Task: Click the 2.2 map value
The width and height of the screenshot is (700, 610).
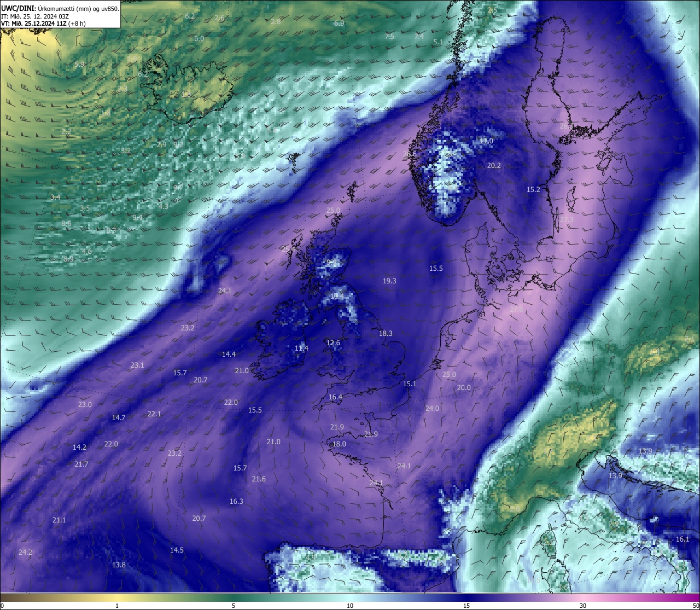Action: (x=66, y=131)
